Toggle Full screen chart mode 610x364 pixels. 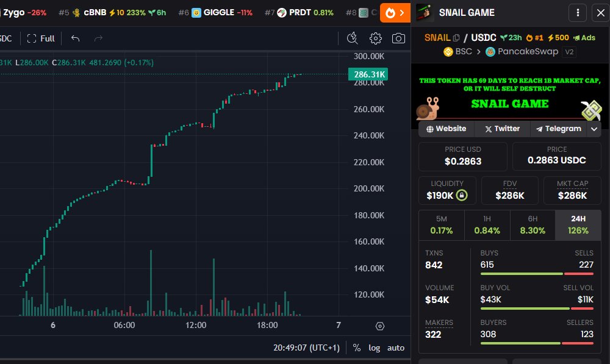(x=41, y=38)
